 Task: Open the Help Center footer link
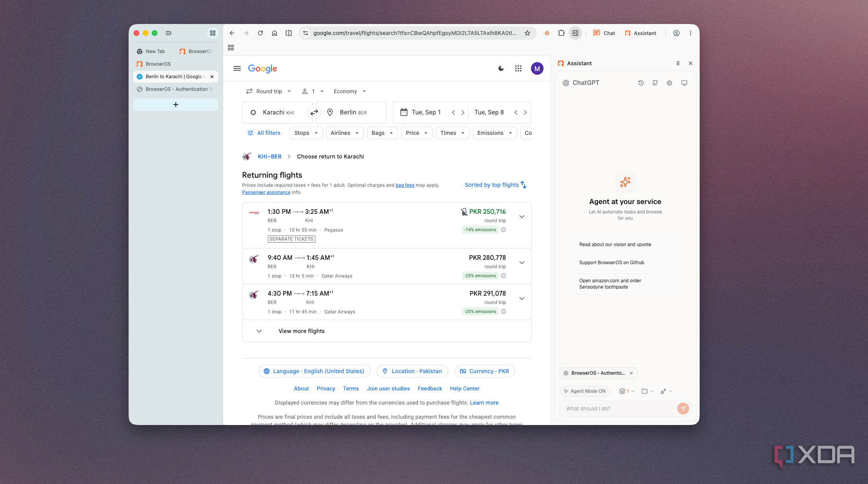[465, 388]
